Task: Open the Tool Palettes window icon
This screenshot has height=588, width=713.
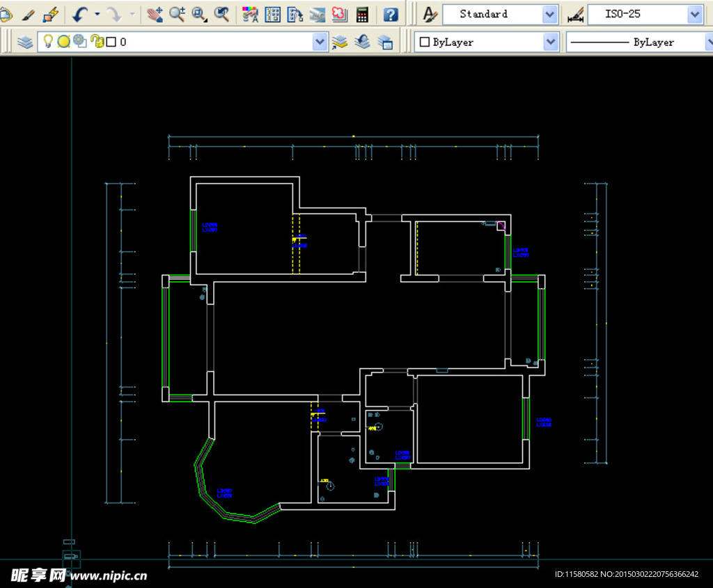Action: click(295, 15)
